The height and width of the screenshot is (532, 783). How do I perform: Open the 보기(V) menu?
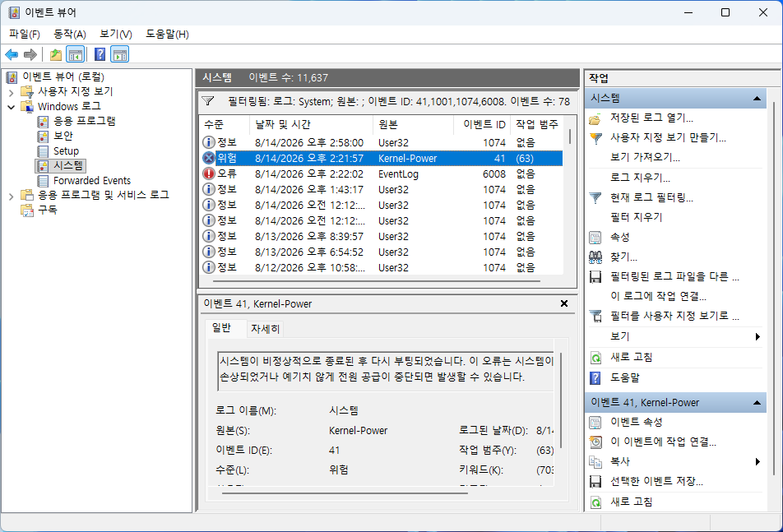[x=115, y=34]
